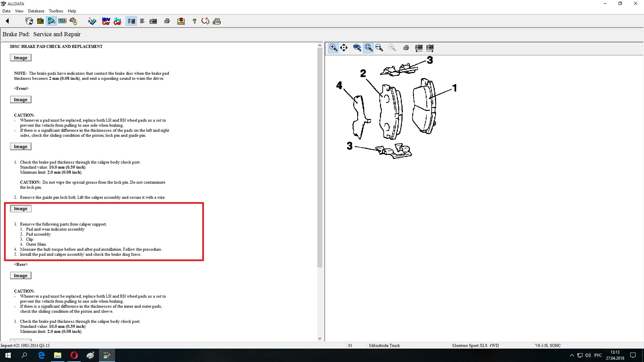Go to previous image camera icon
The image size is (644, 362).
419,48
